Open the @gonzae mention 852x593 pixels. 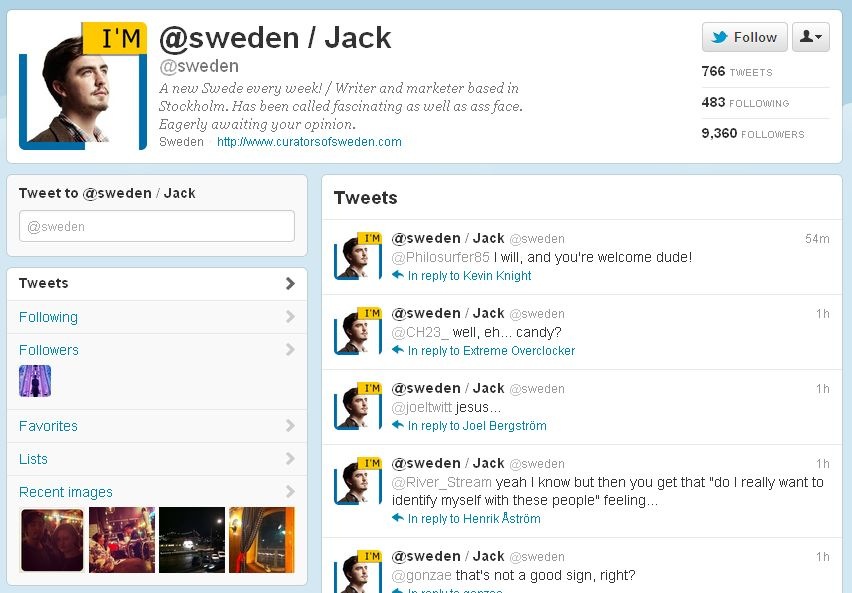click(422, 575)
